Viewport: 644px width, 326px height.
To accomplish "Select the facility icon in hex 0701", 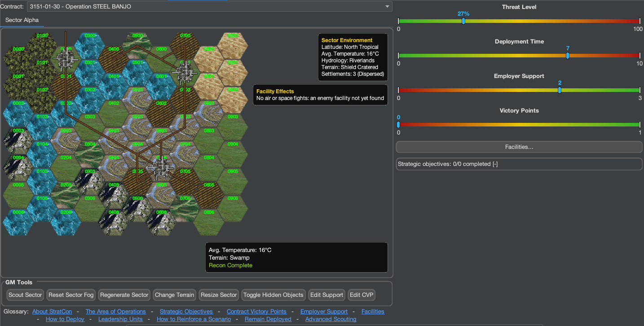I will [x=185, y=72].
